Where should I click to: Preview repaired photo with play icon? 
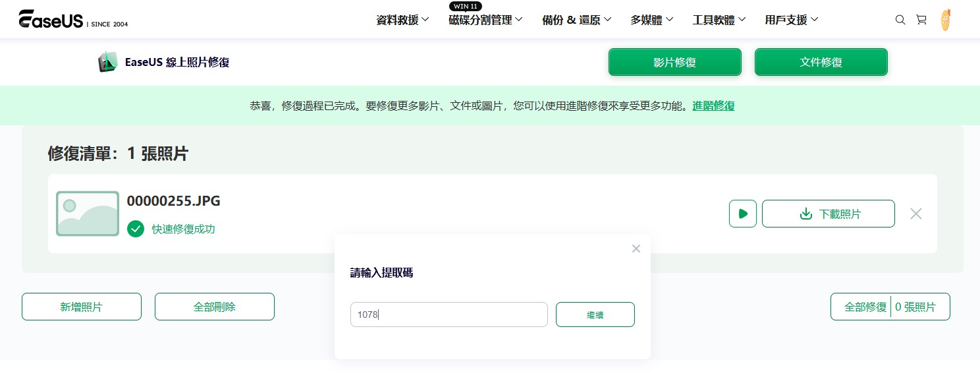pyautogui.click(x=743, y=214)
